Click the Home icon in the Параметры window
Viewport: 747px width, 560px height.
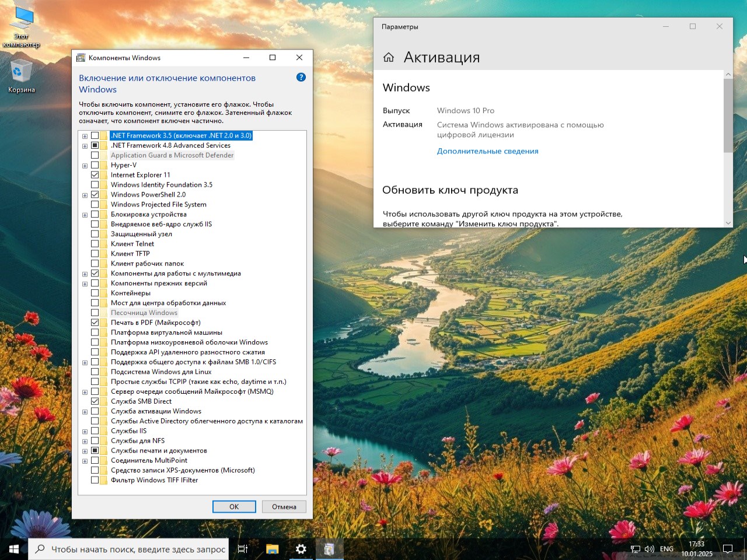389,57
